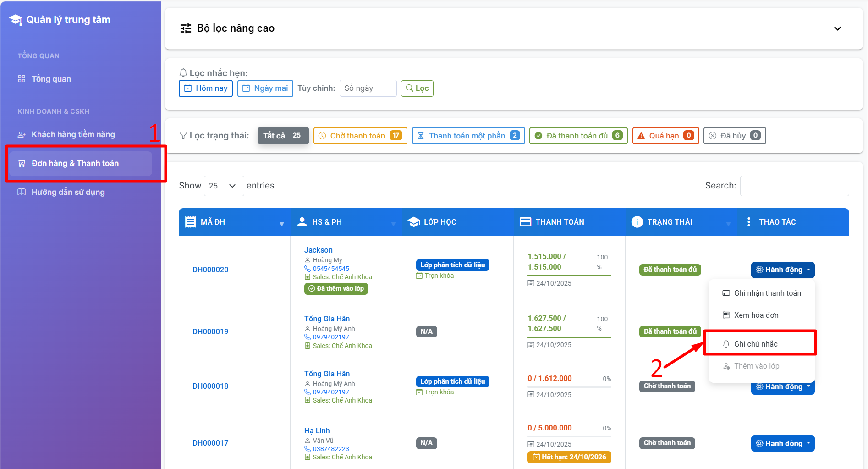
Task: Expand the Bộ lọc nâng cao panel chevron
Action: tap(837, 28)
